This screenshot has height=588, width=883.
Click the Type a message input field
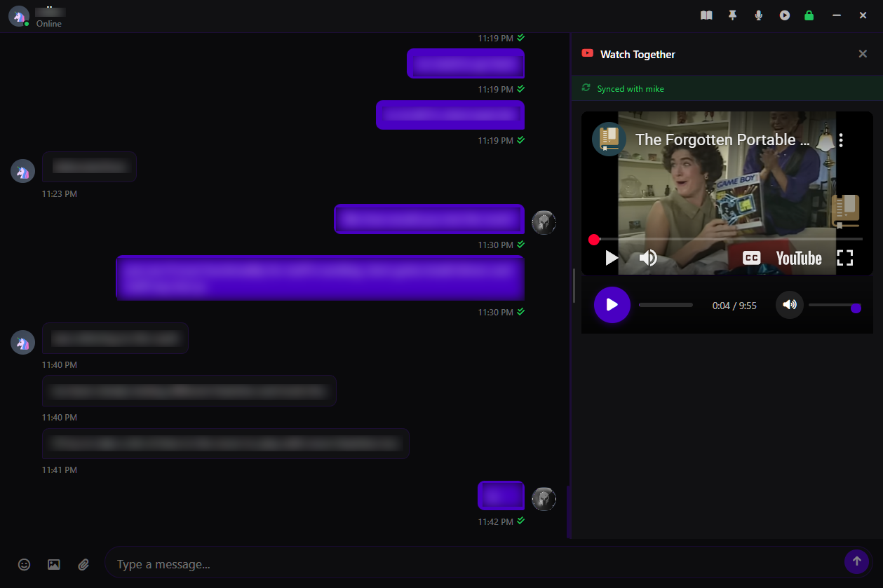click(x=281, y=563)
